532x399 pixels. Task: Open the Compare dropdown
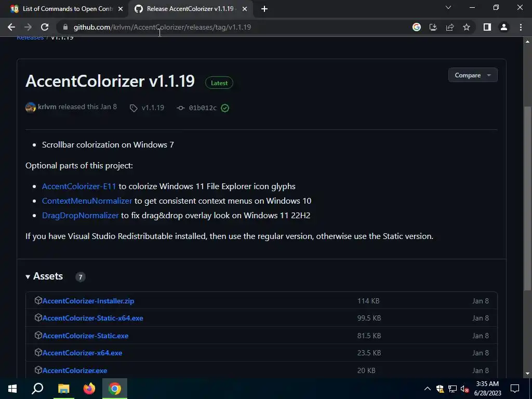[473, 75]
